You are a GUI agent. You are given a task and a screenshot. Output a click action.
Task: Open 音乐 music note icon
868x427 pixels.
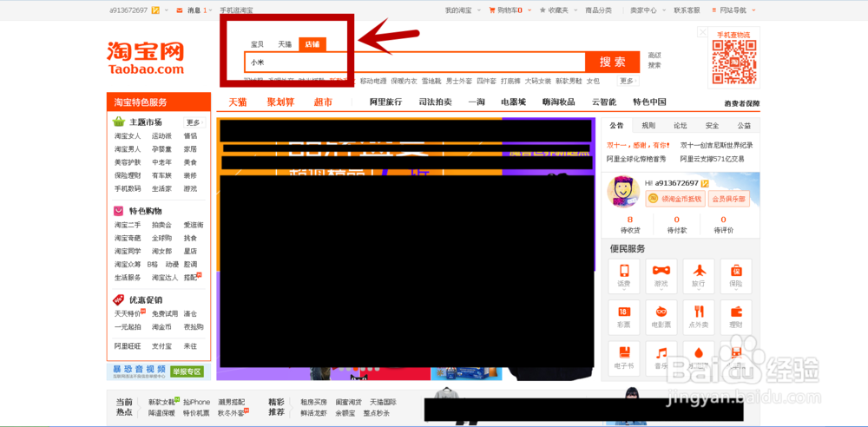661,358
